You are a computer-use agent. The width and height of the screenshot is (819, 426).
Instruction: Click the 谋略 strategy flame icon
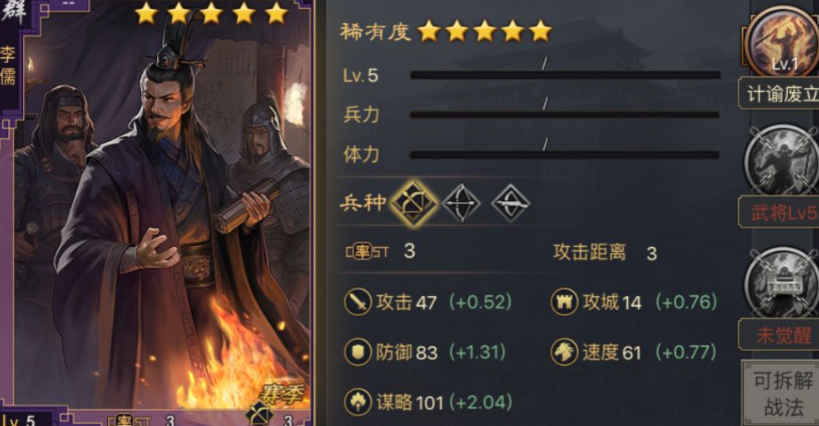358,402
